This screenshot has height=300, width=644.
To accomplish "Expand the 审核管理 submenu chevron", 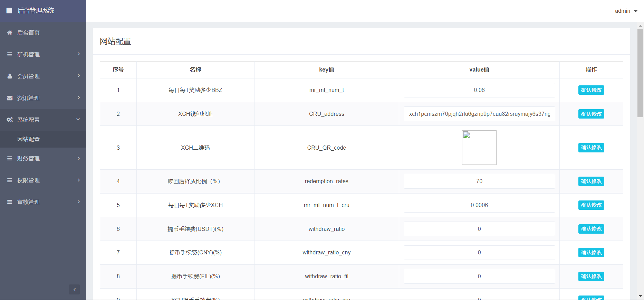I will [x=79, y=202].
